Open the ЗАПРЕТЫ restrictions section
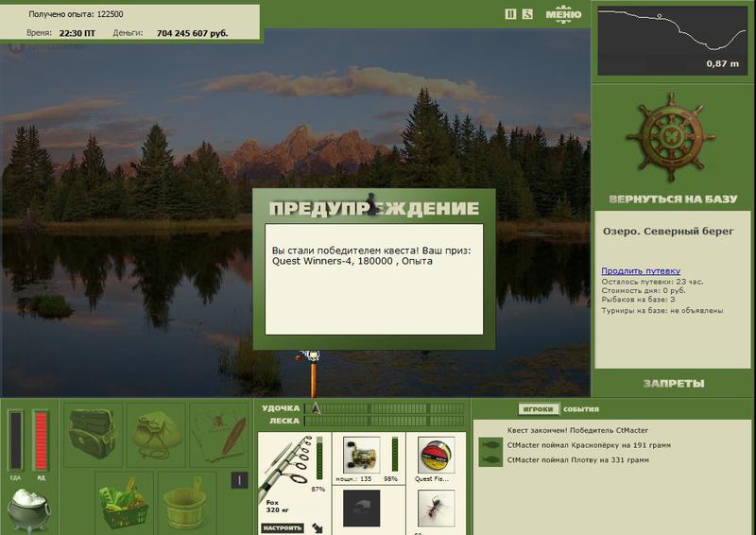 pos(674,384)
